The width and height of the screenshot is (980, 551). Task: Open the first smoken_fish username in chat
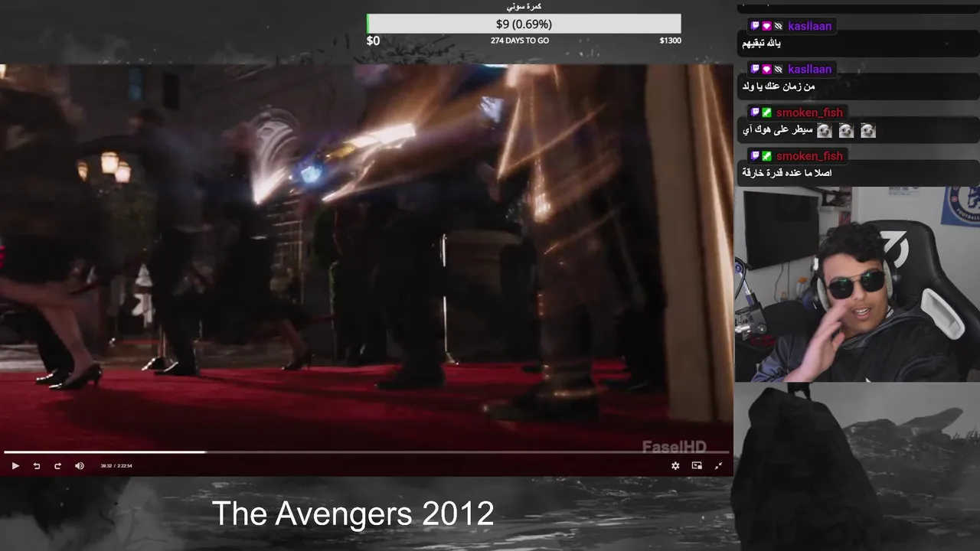(809, 112)
